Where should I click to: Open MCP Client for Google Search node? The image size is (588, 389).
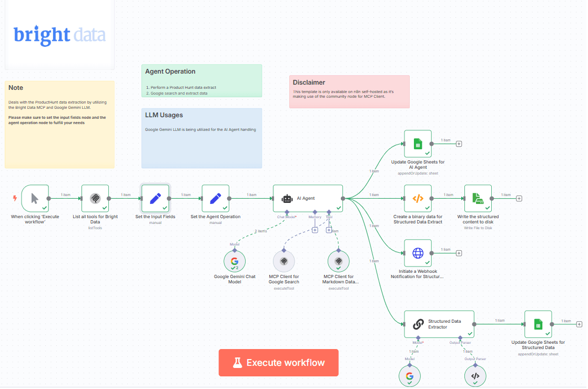(284, 261)
